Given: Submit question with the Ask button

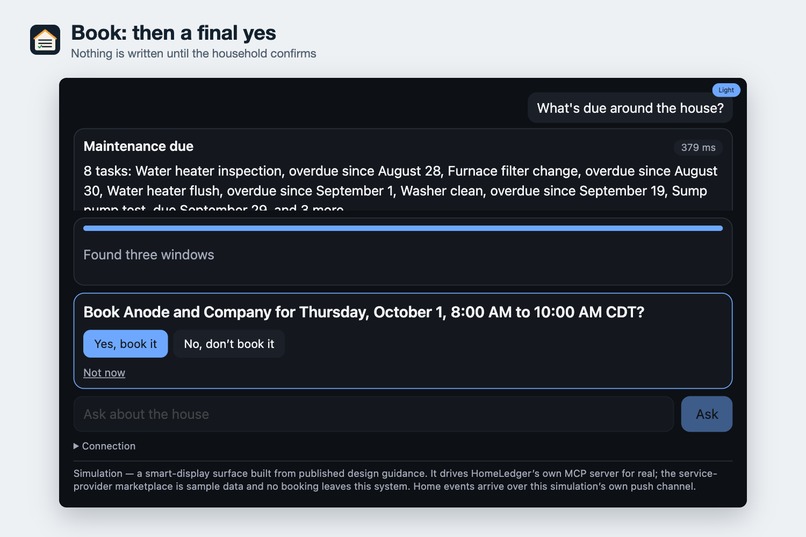Looking at the screenshot, I should coord(706,414).
